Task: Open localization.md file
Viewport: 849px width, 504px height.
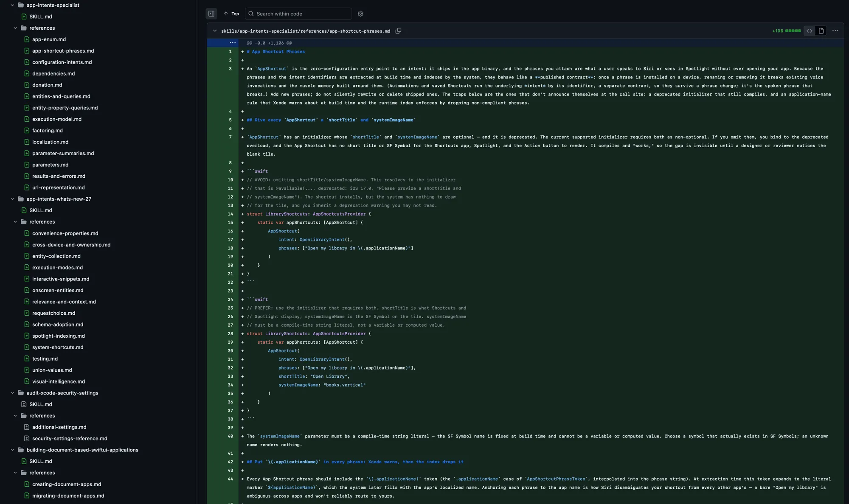Action: point(50,142)
